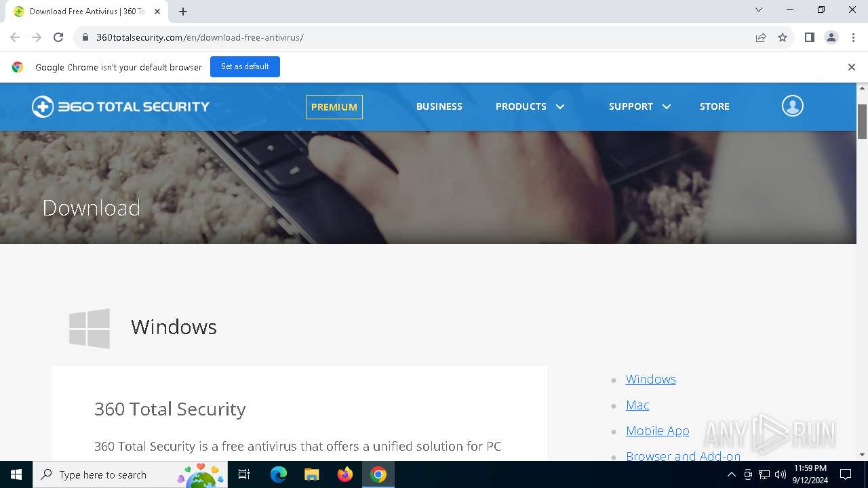Select Chrome icon on taskbar

pos(378,474)
